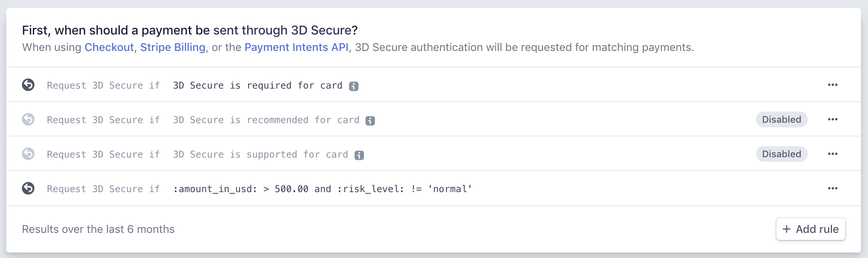Click the dimmed icon on supported-for-card rule
The image size is (868, 258).
[28, 154]
